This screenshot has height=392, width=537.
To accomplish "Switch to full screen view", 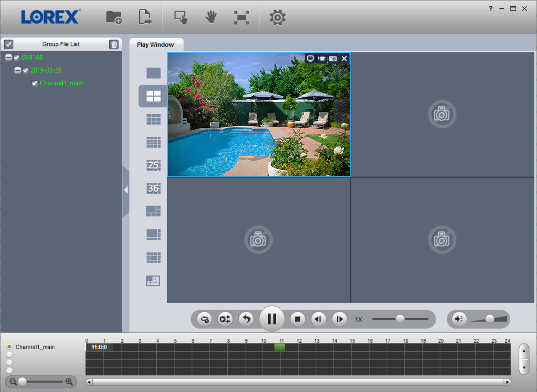I will [241, 17].
